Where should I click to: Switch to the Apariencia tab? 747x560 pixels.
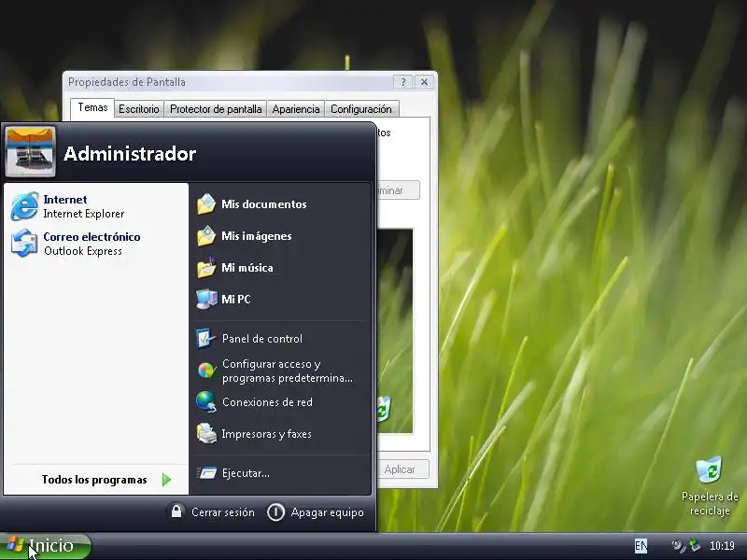pyautogui.click(x=296, y=109)
